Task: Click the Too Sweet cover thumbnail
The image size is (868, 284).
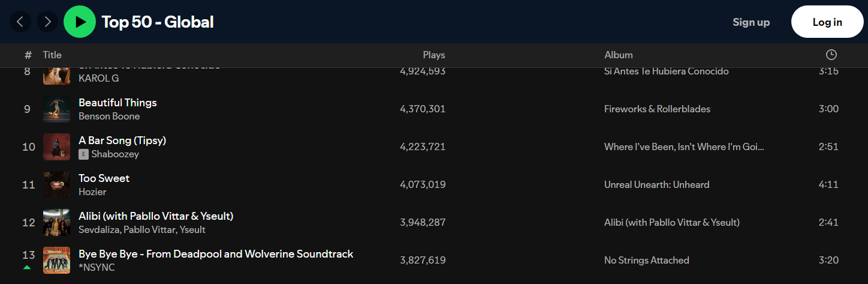Action: tap(57, 185)
